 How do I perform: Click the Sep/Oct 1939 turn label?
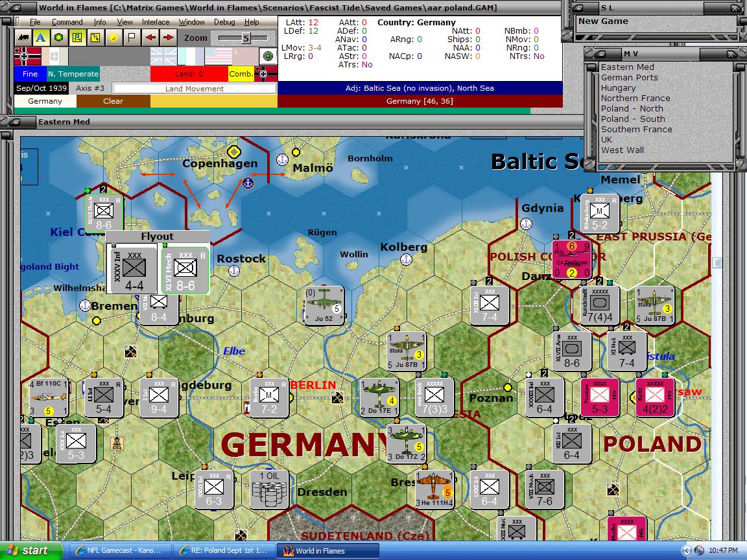pyautogui.click(x=41, y=88)
